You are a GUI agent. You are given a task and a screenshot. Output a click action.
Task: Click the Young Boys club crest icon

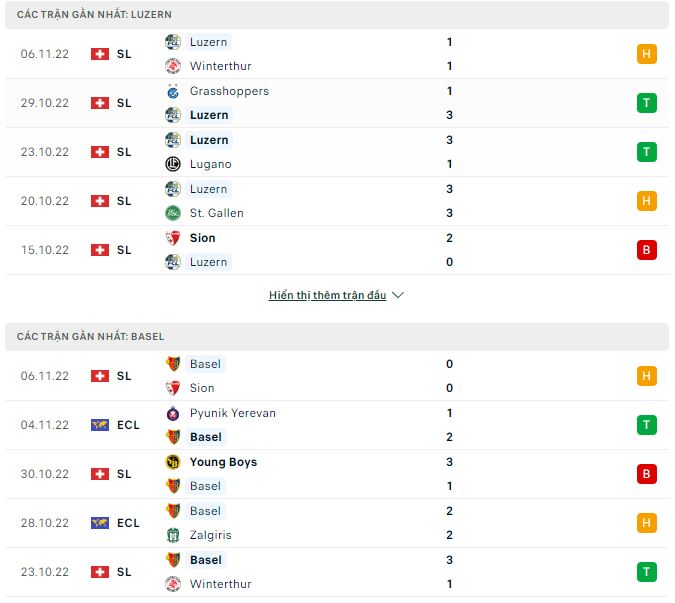click(173, 462)
